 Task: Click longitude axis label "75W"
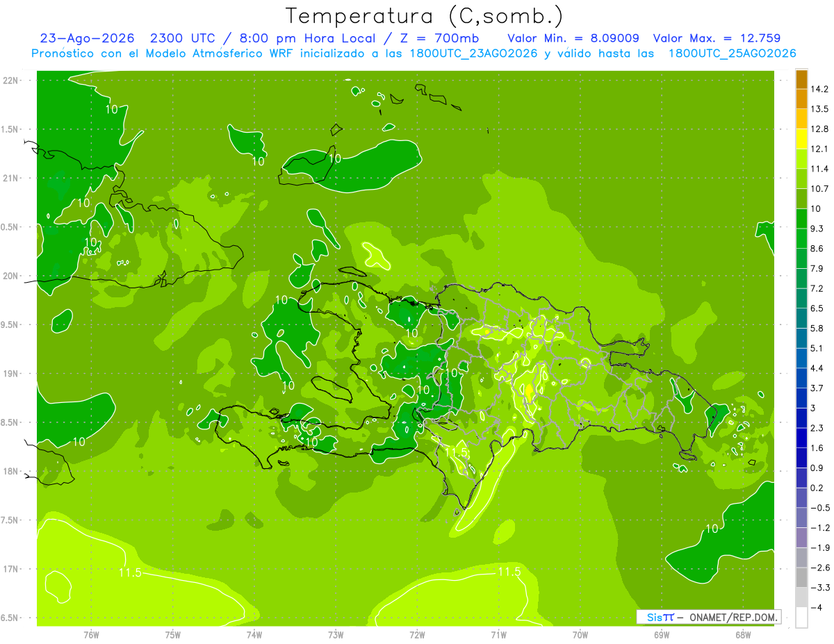pyautogui.click(x=173, y=634)
